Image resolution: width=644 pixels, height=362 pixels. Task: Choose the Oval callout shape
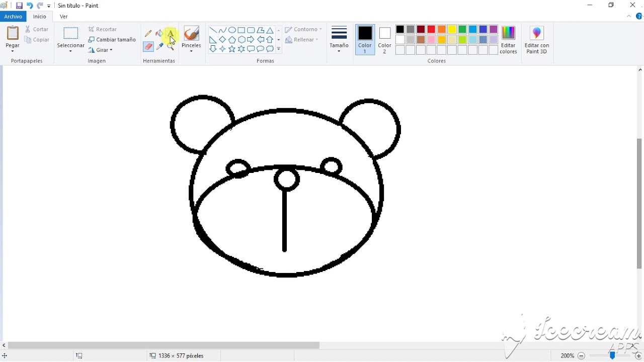tap(261, 49)
